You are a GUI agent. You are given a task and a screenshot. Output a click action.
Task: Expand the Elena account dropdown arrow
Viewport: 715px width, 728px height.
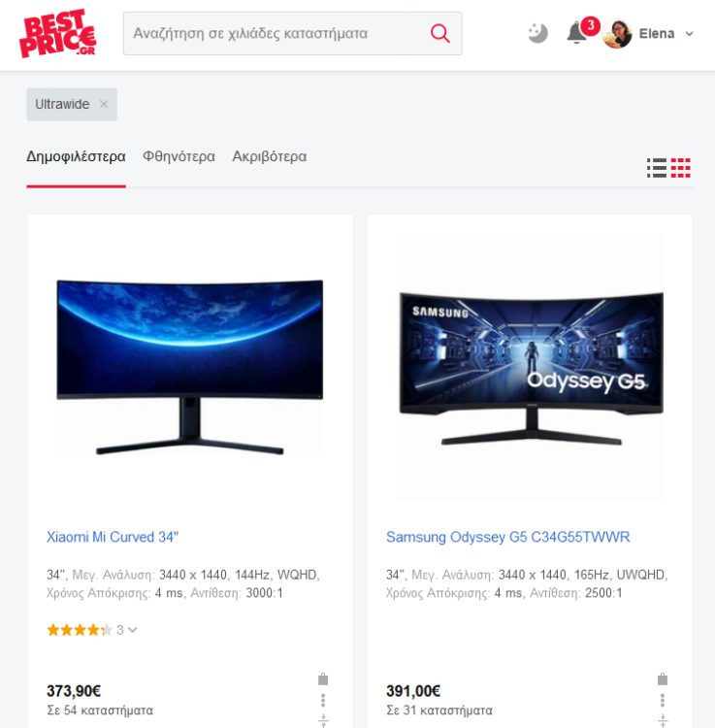pyautogui.click(x=690, y=34)
